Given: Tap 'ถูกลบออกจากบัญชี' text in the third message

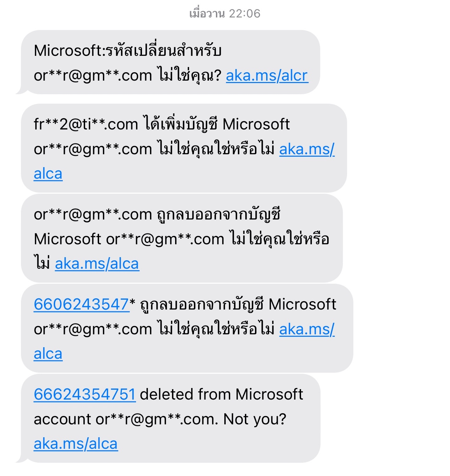Looking at the screenshot, I should [219, 214].
